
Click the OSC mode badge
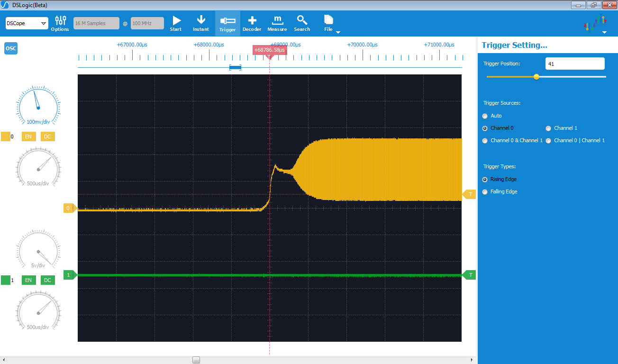coord(11,48)
